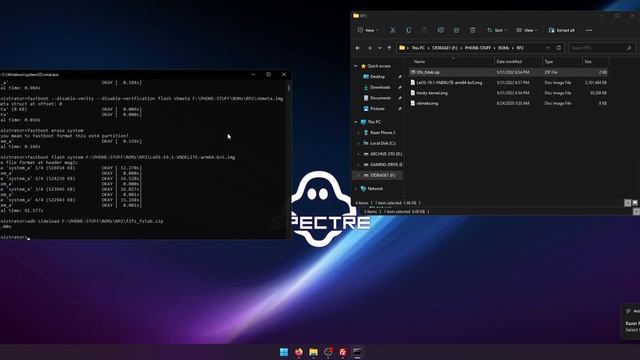
Task: Click the 2,101,404 KB size cell
Action: 596,83
